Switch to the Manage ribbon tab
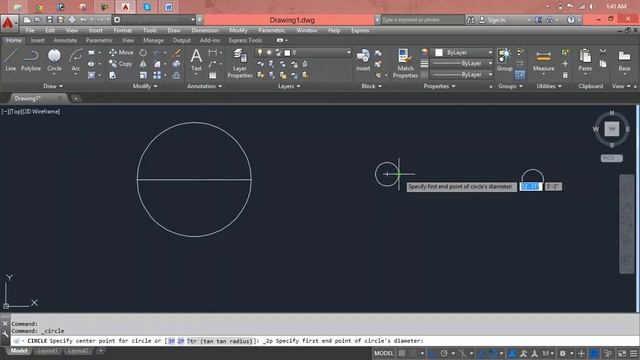Image resolution: width=640 pixels, height=360 pixels. point(153,40)
